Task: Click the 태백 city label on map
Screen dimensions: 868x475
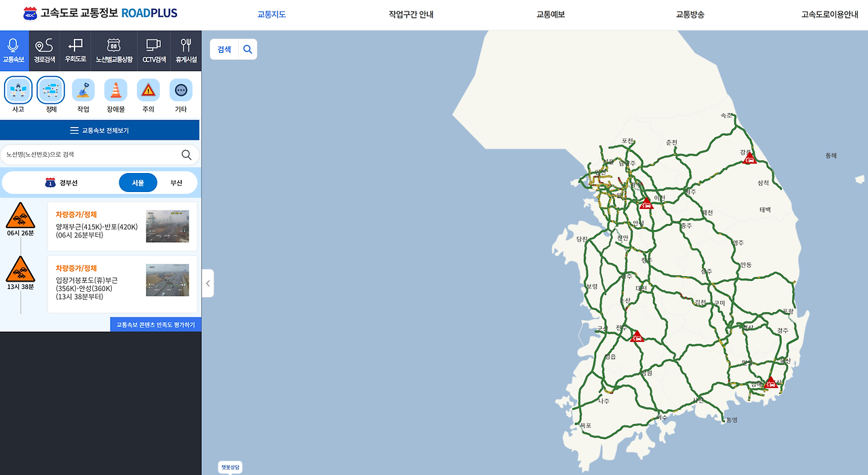Action: [765, 210]
